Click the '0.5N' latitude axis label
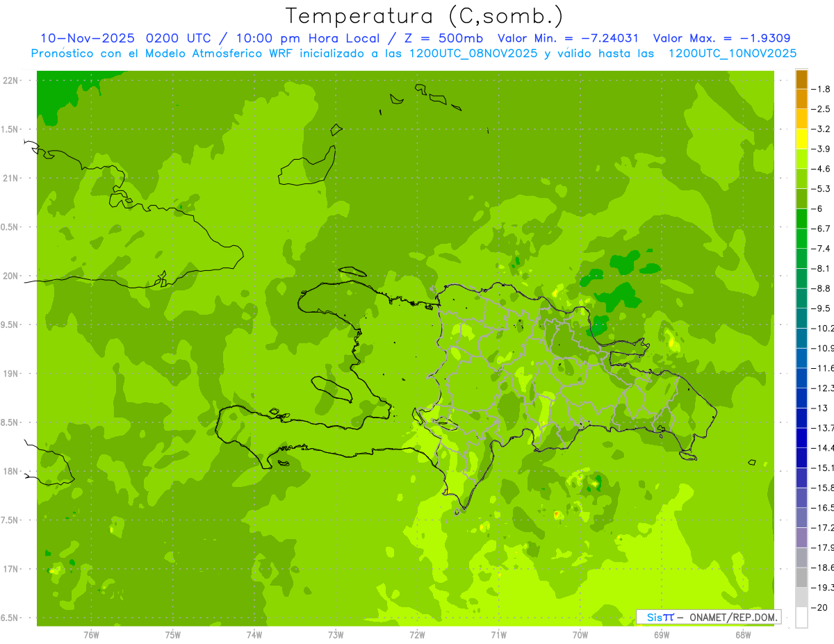This screenshot has height=644, width=834. pyautogui.click(x=10, y=227)
